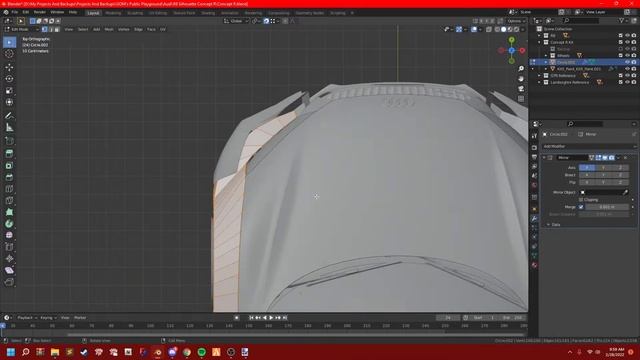Click the eyedropper next to Mirror Object

coord(625,192)
